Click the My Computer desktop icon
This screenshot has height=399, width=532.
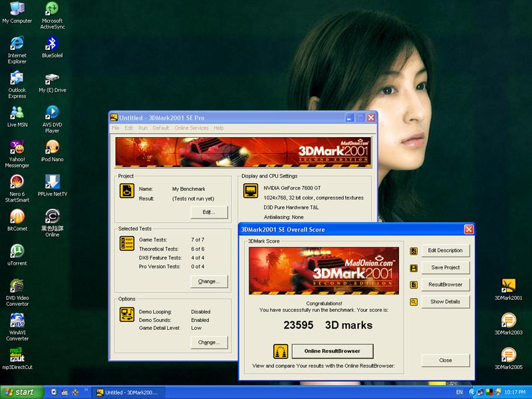click(17, 13)
